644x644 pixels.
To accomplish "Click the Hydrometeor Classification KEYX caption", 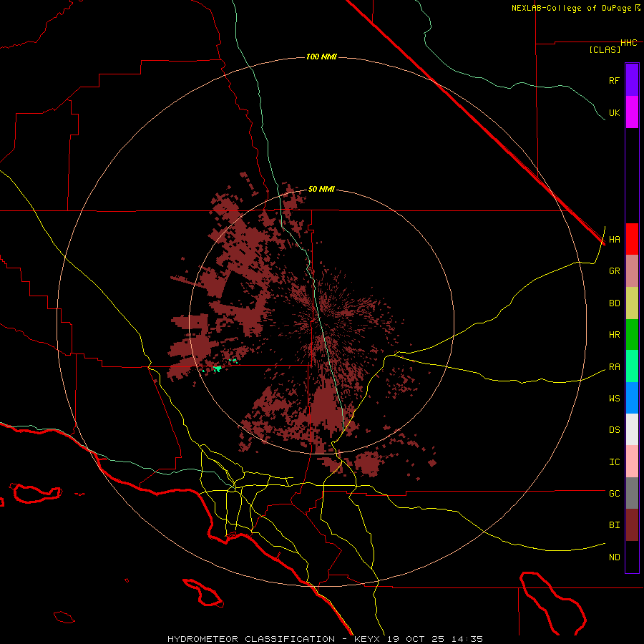I will pos(325,639).
